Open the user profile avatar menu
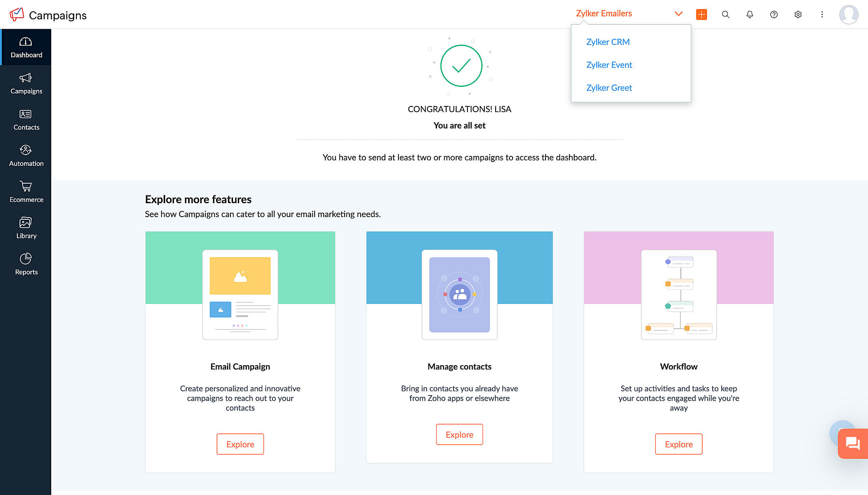 tap(848, 14)
